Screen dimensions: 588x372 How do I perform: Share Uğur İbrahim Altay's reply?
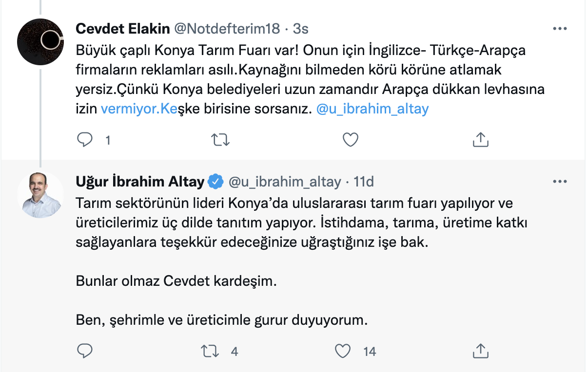pyautogui.click(x=480, y=351)
